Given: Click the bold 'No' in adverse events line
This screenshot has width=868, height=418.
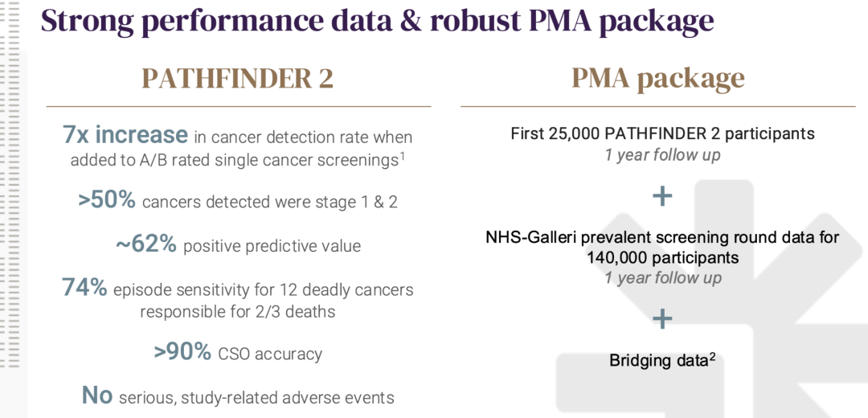Looking at the screenshot, I should click(97, 395).
